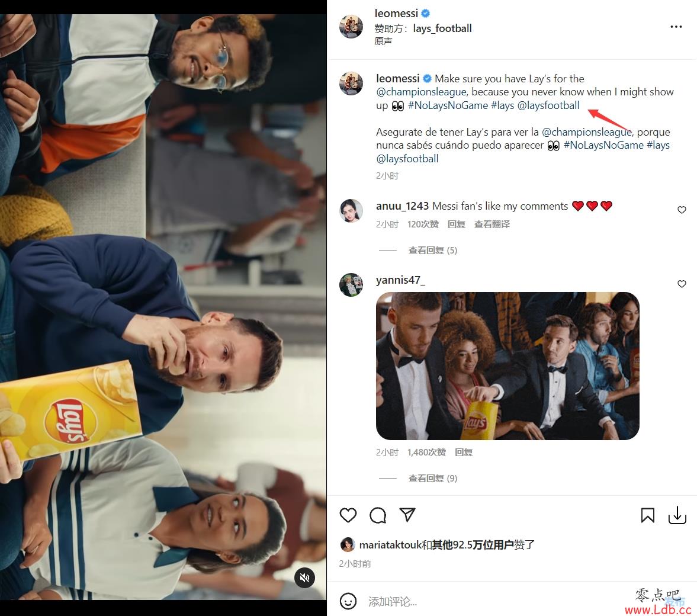Open the #NoLaysNoGame hashtag in the English caption
The width and height of the screenshot is (697, 616).
[448, 105]
